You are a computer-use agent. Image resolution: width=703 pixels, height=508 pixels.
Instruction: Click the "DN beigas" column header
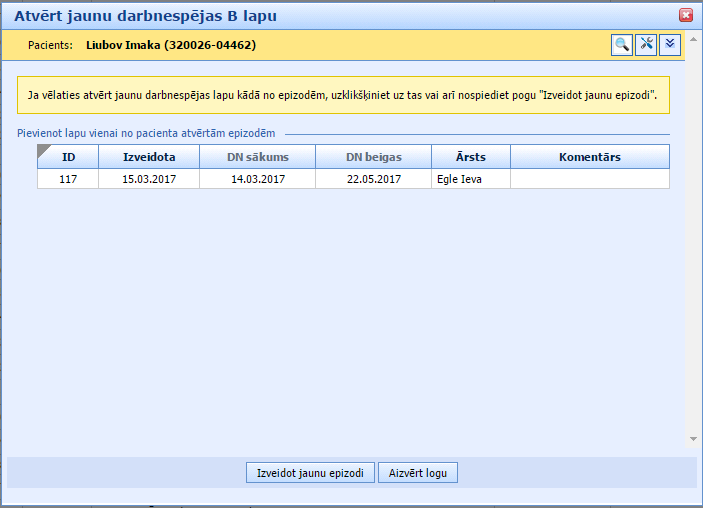point(373,157)
